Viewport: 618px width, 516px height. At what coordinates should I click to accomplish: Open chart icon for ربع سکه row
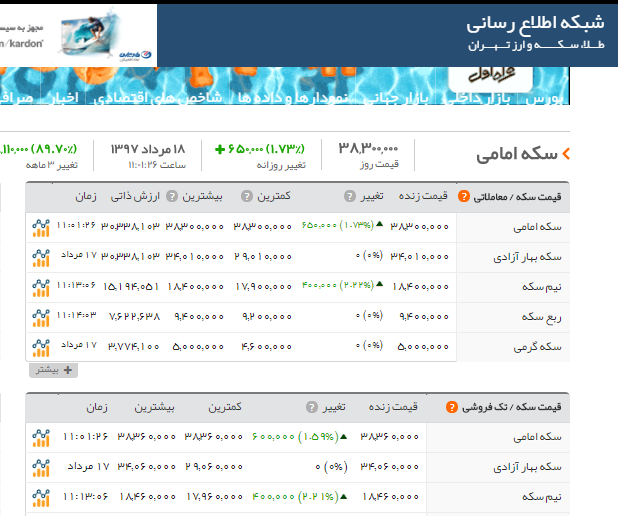pos(41,318)
